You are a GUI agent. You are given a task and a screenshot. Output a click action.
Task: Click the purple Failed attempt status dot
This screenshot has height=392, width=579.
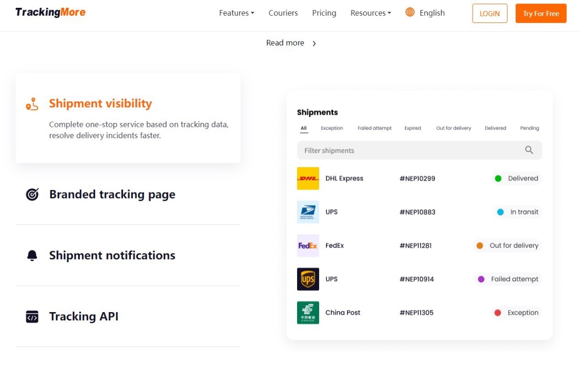pos(481,279)
